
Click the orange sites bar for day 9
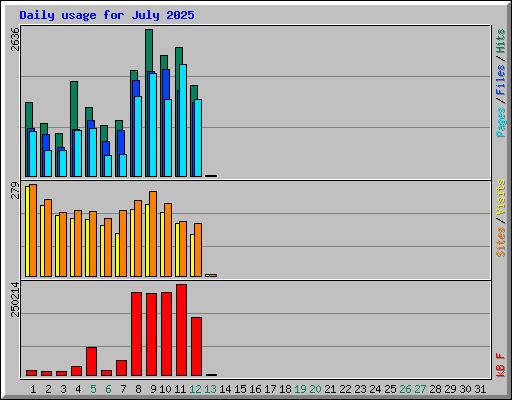(x=153, y=234)
